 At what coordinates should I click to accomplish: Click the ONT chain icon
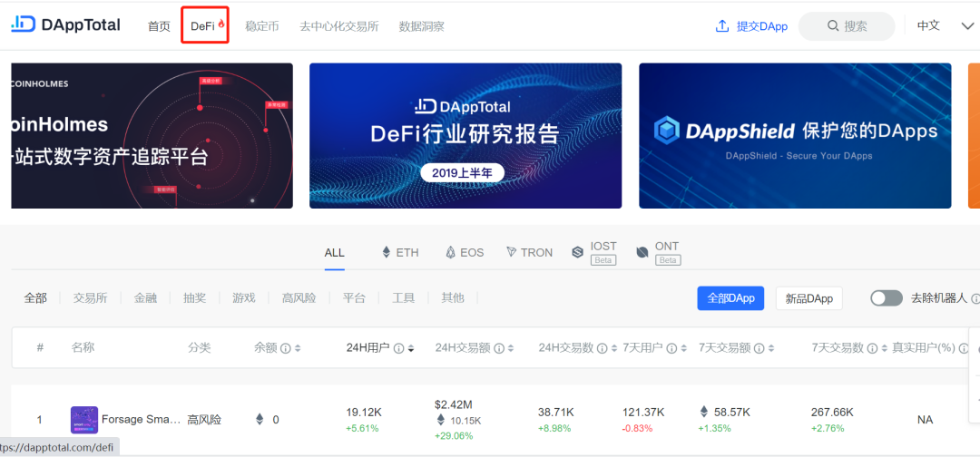click(642, 252)
